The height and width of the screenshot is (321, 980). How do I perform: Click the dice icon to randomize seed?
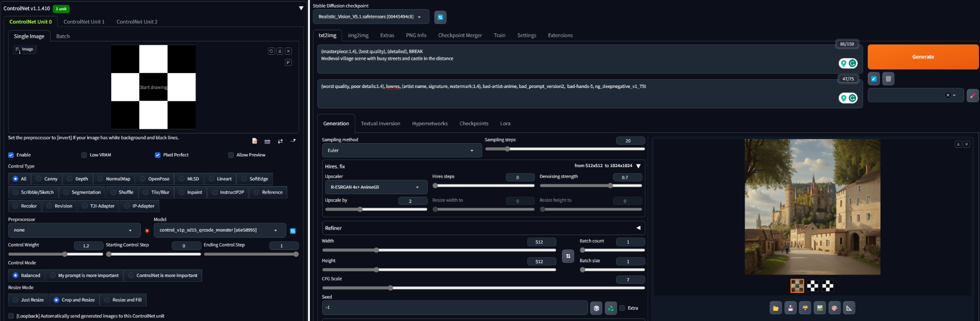tap(596, 308)
